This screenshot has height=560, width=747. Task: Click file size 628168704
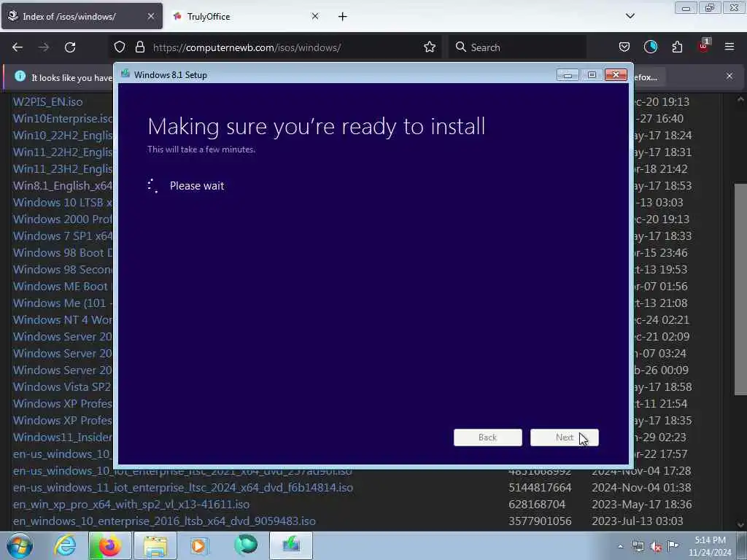tap(537, 505)
